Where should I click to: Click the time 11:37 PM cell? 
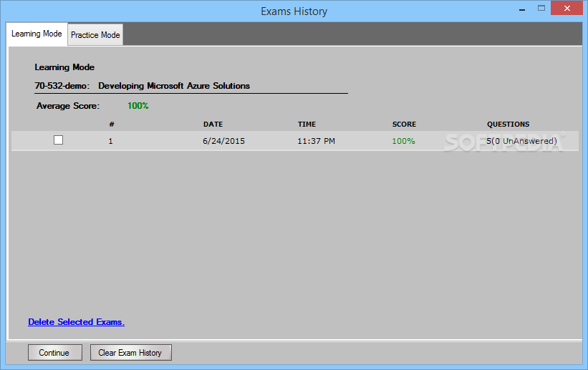tap(316, 141)
